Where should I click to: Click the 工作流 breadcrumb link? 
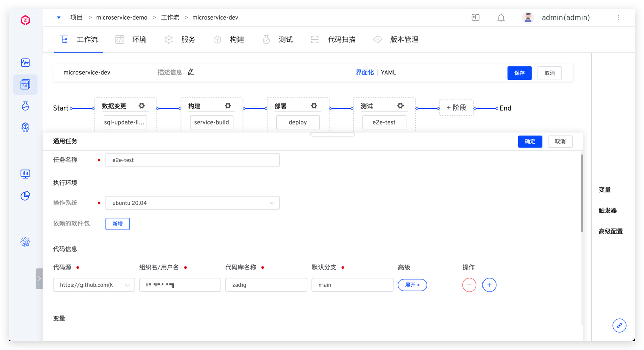170,17
